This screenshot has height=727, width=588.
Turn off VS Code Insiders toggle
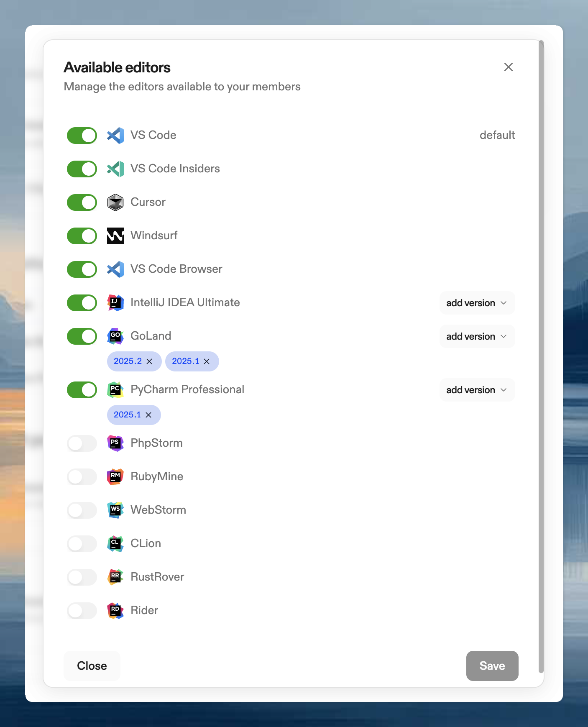click(82, 169)
